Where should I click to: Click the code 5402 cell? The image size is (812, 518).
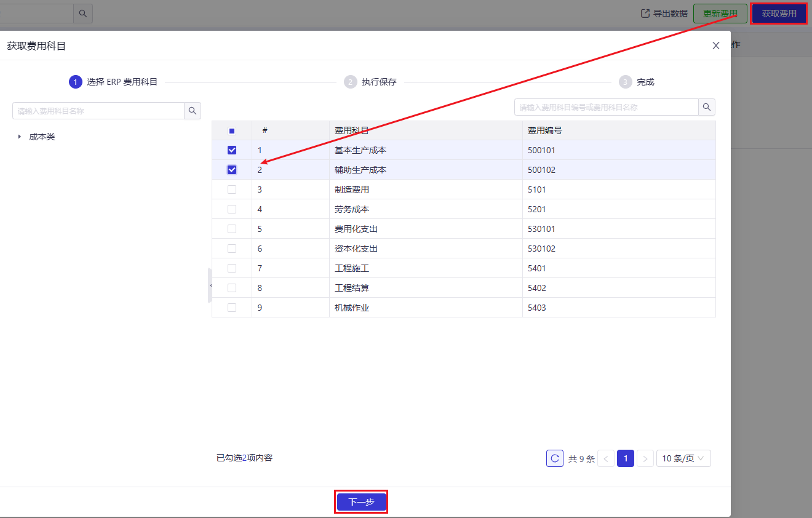pyautogui.click(x=619, y=288)
